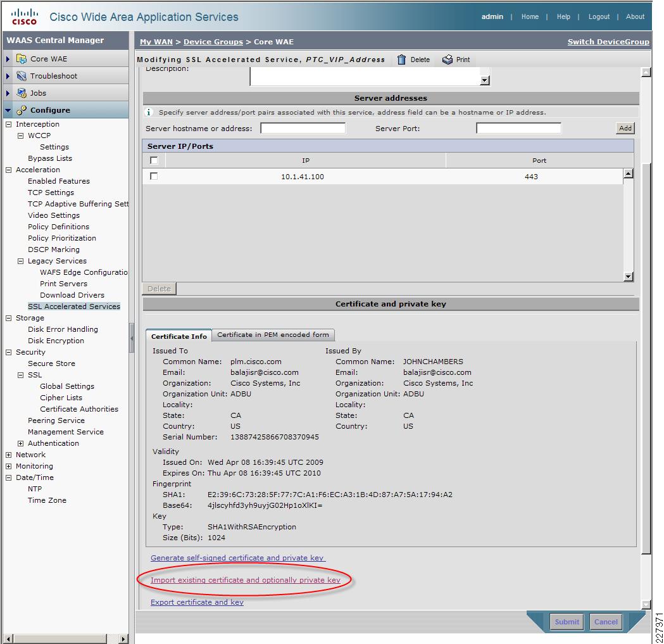Expand the Troubleshoot menu arrow
Viewport: 664px width, 644px height.
[x=8, y=76]
